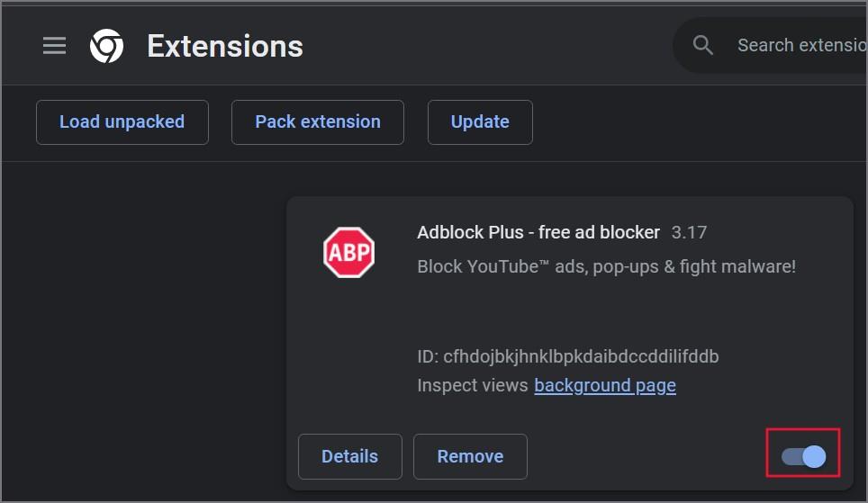
Task: Open the hamburger main menu
Action: click(54, 46)
